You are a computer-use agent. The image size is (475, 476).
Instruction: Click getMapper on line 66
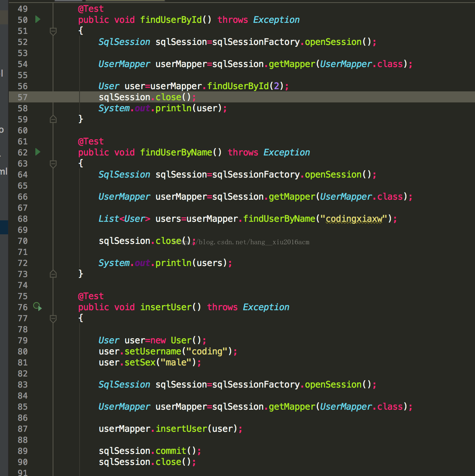(292, 197)
